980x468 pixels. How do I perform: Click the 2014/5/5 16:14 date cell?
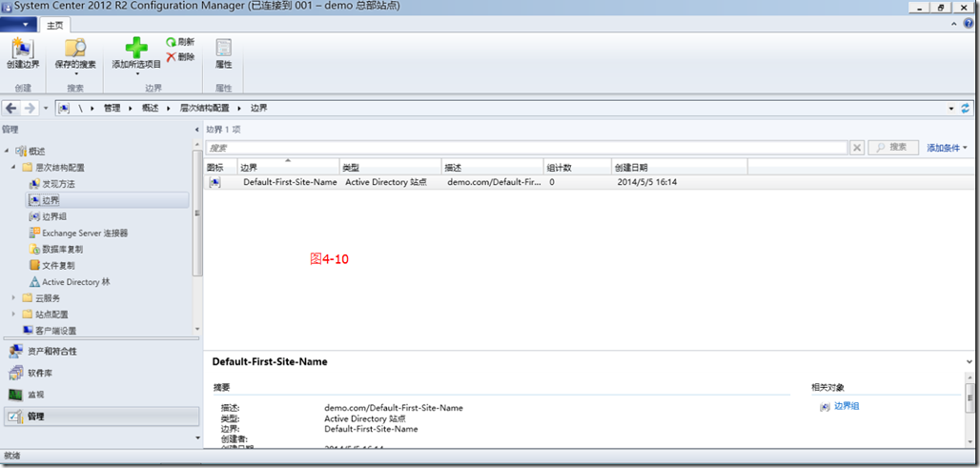pos(647,182)
